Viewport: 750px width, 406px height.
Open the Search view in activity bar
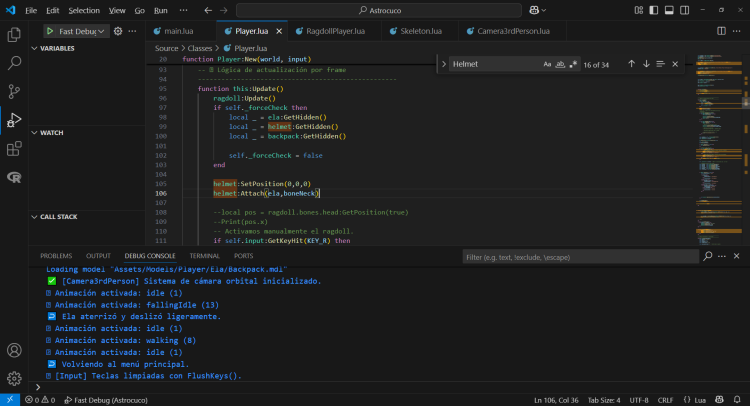14,63
